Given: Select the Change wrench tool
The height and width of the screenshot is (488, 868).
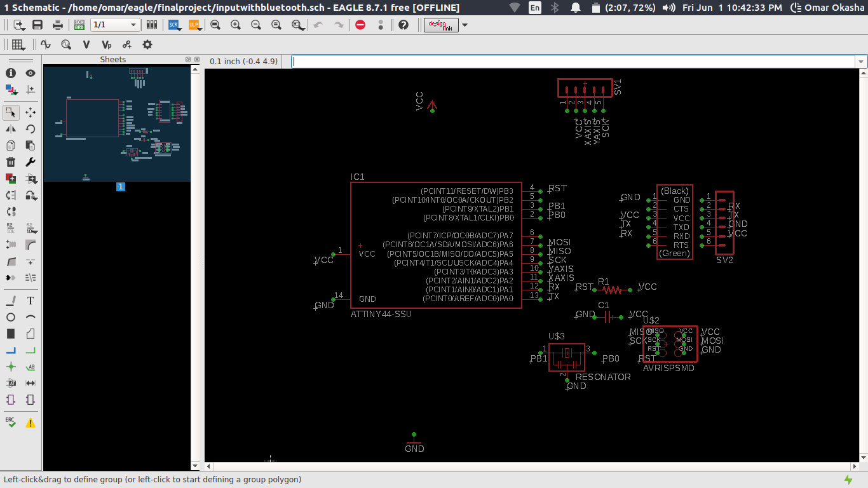Looking at the screenshot, I should [x=31, y=162].
